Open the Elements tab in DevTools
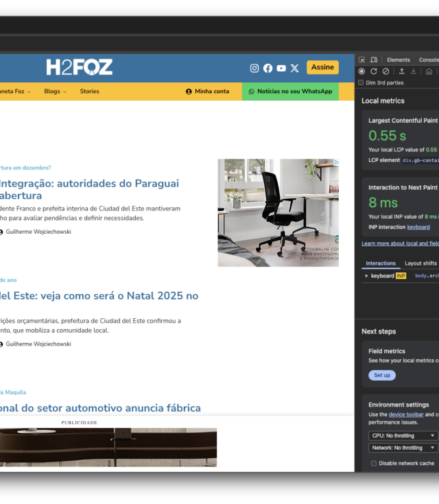 click(x=399, y=60)
